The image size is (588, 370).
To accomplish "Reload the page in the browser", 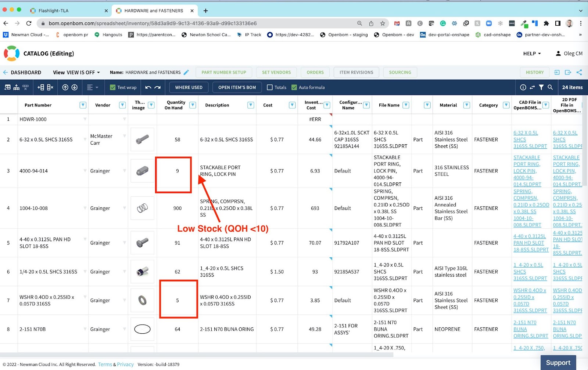I will coord(29,23).
